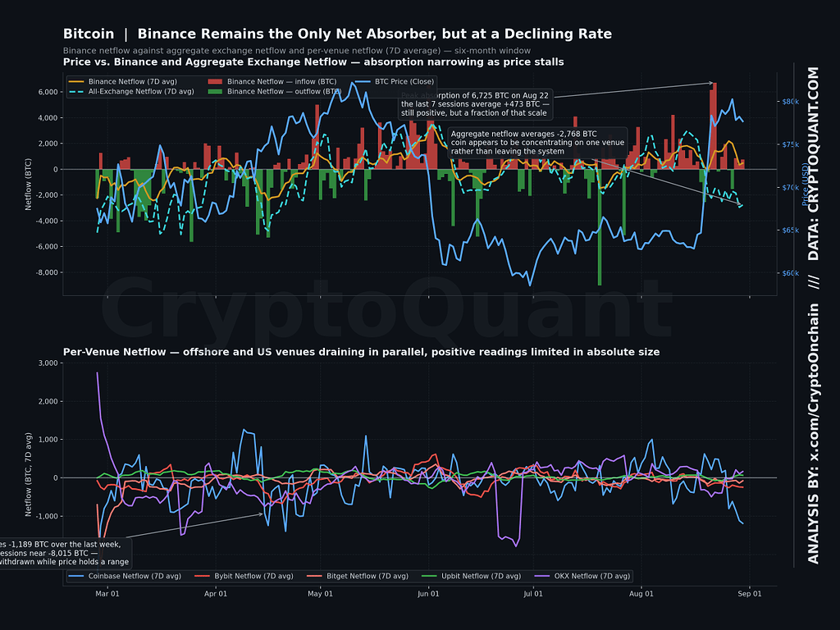Click the 'Peak absorption of 6,725 BTC on Aug 22' annotation
The height and width of the screenshot is (630, 840).
pos(475,104)
